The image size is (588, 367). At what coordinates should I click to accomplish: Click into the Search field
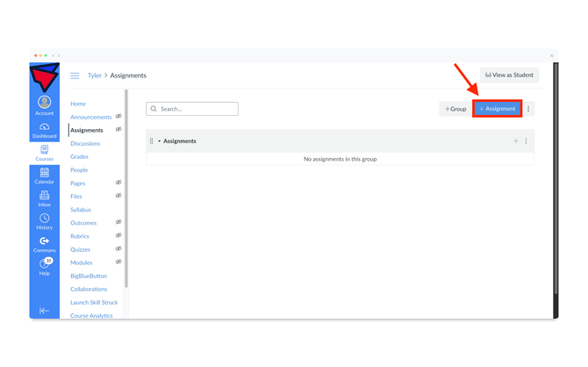click(x=192, y=109)
